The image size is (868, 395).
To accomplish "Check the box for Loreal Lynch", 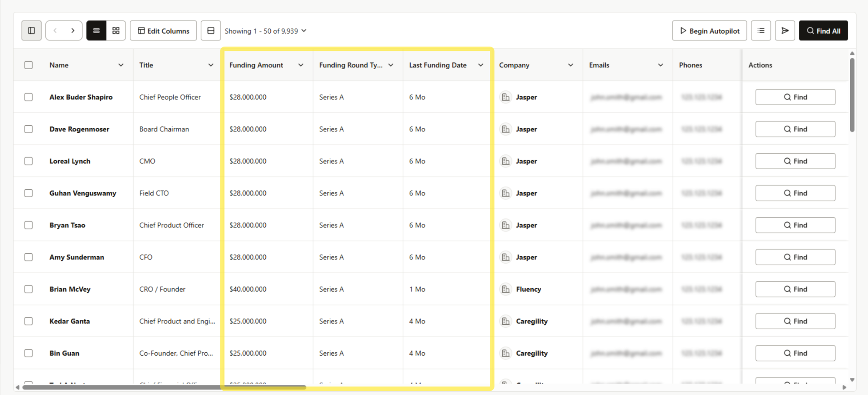I will [x=28, y=161].
